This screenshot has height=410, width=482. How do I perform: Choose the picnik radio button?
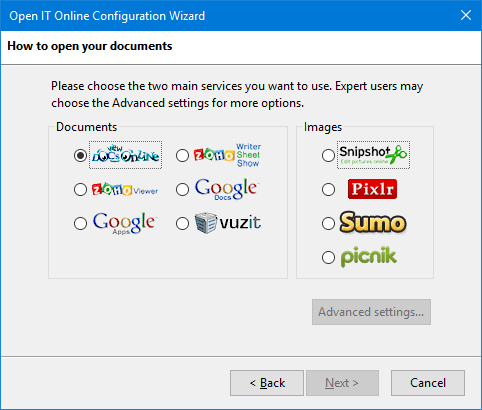click(x=328, y=257)
